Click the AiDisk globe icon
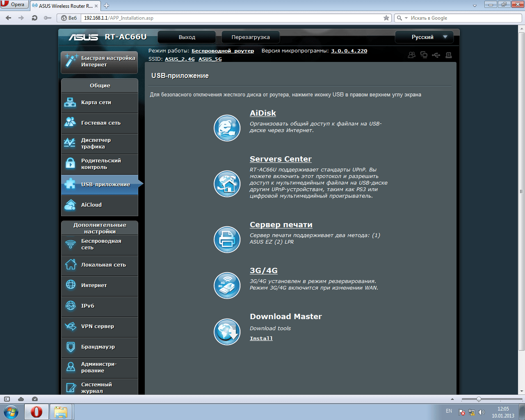The height and width of the screenshot is (420, 525). click(x=227, y=128)
